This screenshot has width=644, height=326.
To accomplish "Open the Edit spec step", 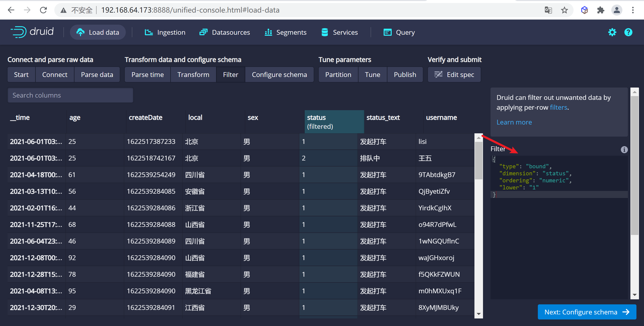I will click(454, 75).
